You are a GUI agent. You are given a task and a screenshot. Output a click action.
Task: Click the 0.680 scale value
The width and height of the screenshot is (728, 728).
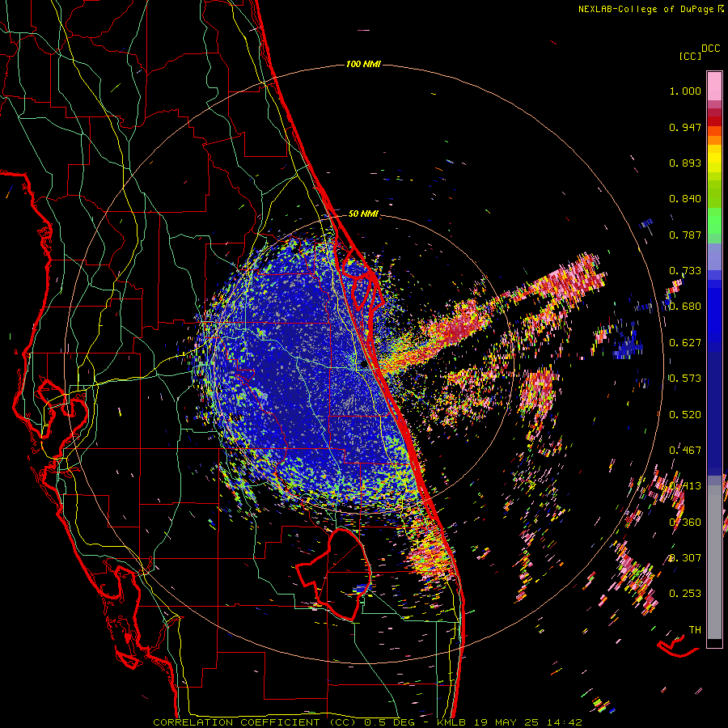[x=685, y=307]
